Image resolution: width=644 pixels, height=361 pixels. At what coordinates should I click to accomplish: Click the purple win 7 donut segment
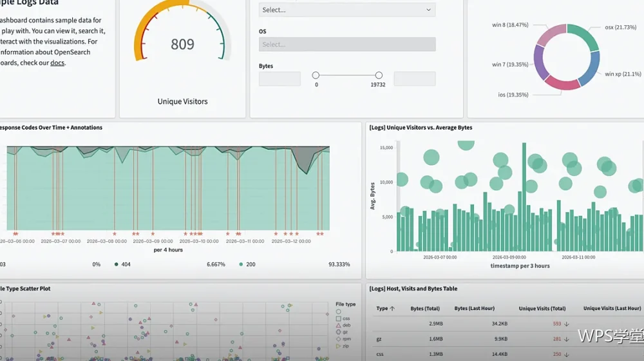coord(540,63)
